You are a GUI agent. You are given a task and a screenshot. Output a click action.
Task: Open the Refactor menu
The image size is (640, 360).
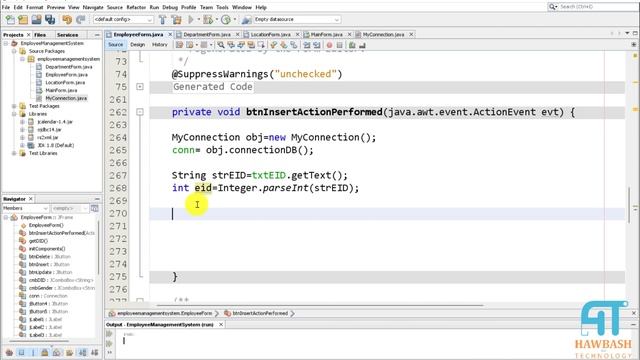pos(136,7)
